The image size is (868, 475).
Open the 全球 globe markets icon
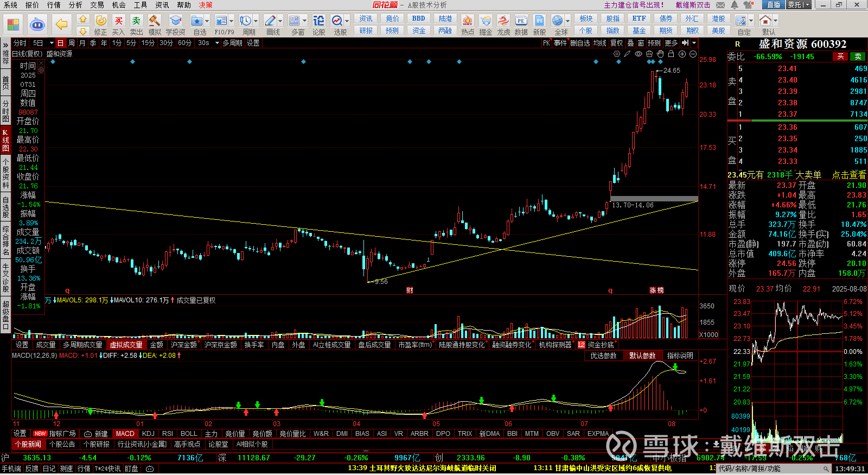(x=557, y=21)
